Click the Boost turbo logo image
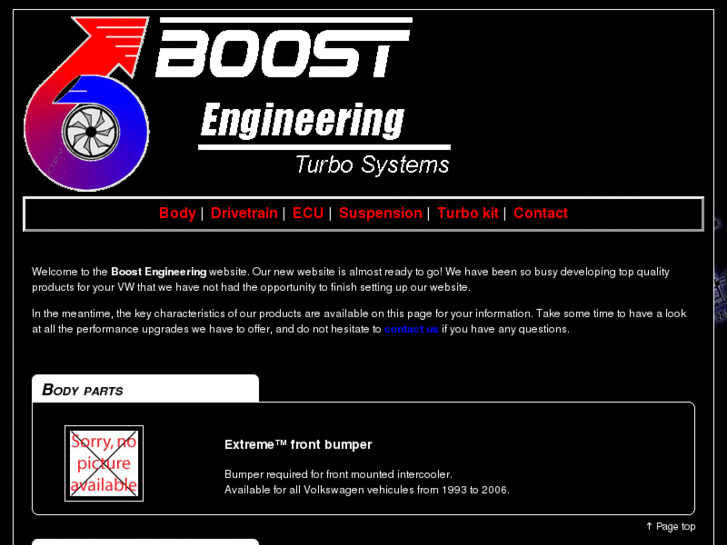The image size is (727, 545). coord(87,104)
